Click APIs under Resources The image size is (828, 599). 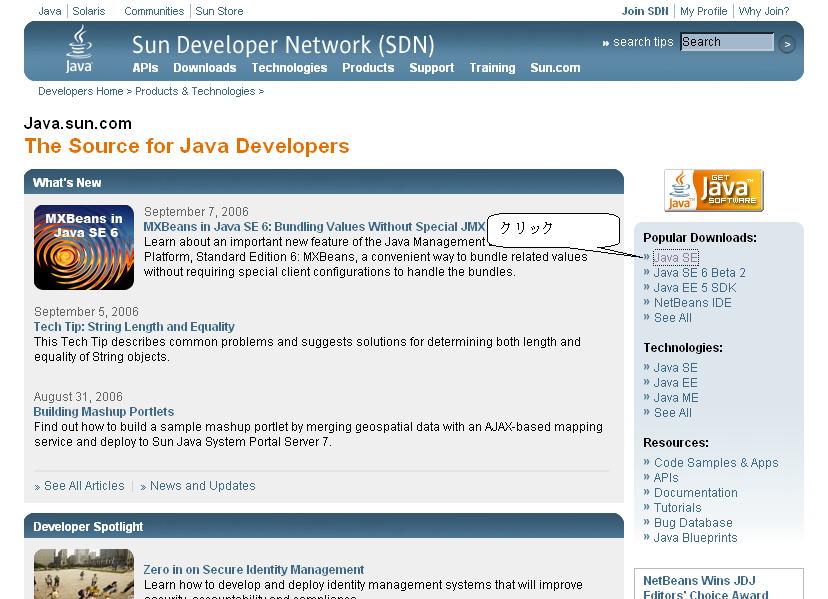[666, 478]
